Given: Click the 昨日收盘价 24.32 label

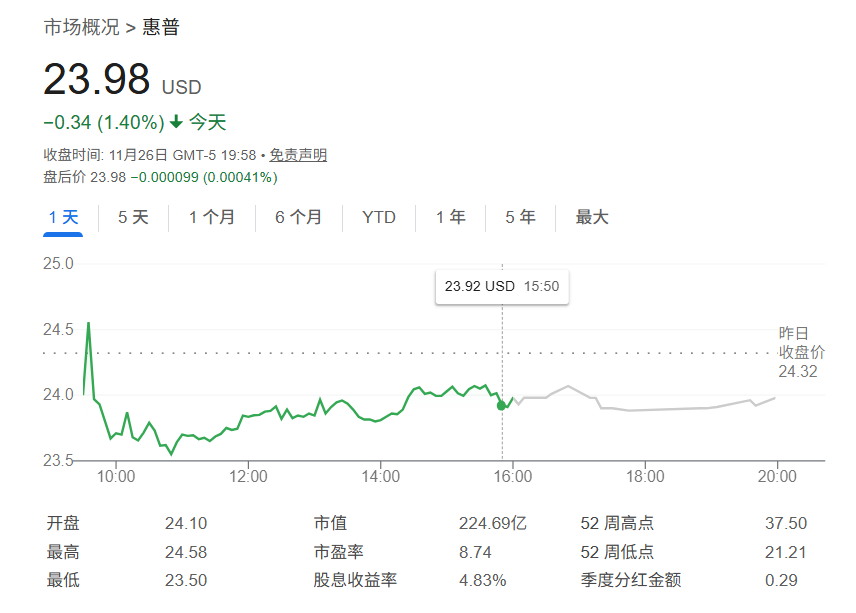Looking at the screenshot, I should click(x=802, y=352).
